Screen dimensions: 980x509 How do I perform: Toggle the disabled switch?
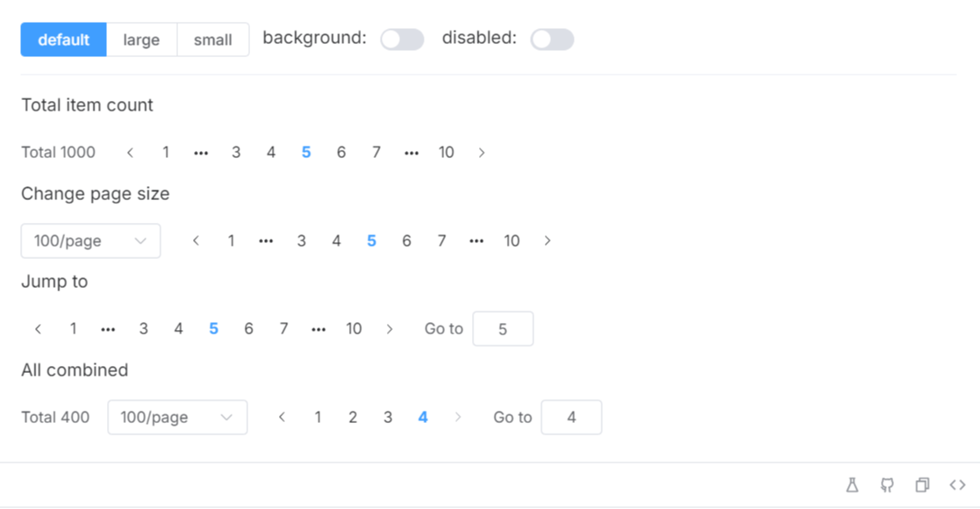click(x=552, y=39)
